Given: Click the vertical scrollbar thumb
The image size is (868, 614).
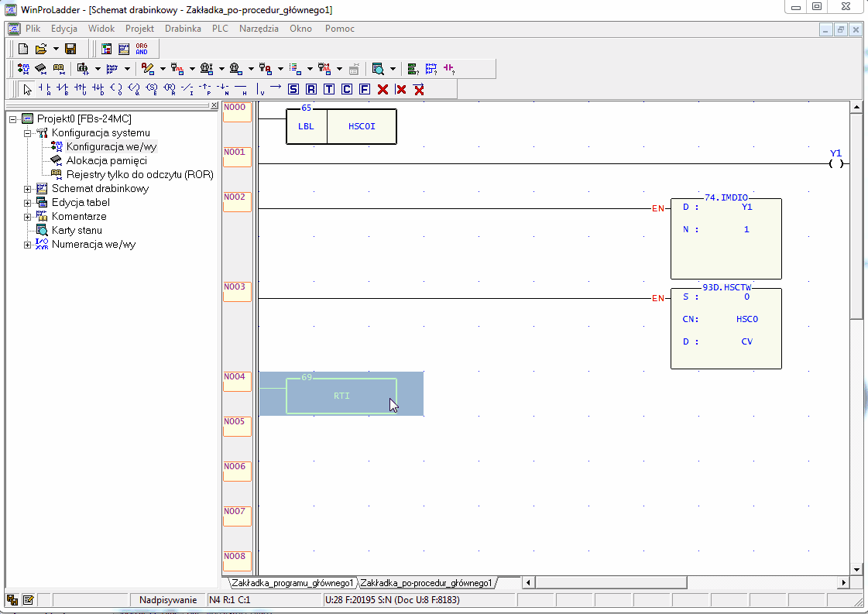Looking at the screenshot, I should click(x=857, y=216).
